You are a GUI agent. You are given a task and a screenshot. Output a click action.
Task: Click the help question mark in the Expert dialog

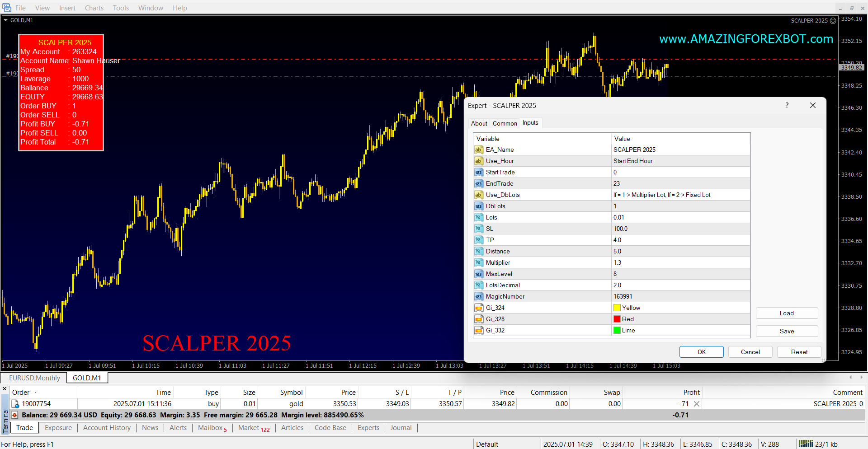click(787, 105)
